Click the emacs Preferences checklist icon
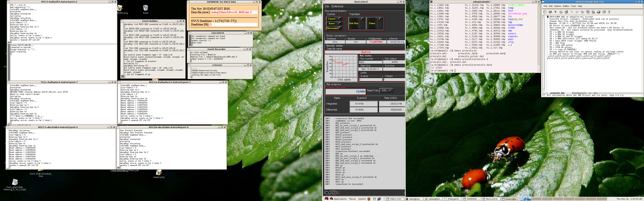The height and width of the screenshot is (201, 644). (x=604, y=12)
